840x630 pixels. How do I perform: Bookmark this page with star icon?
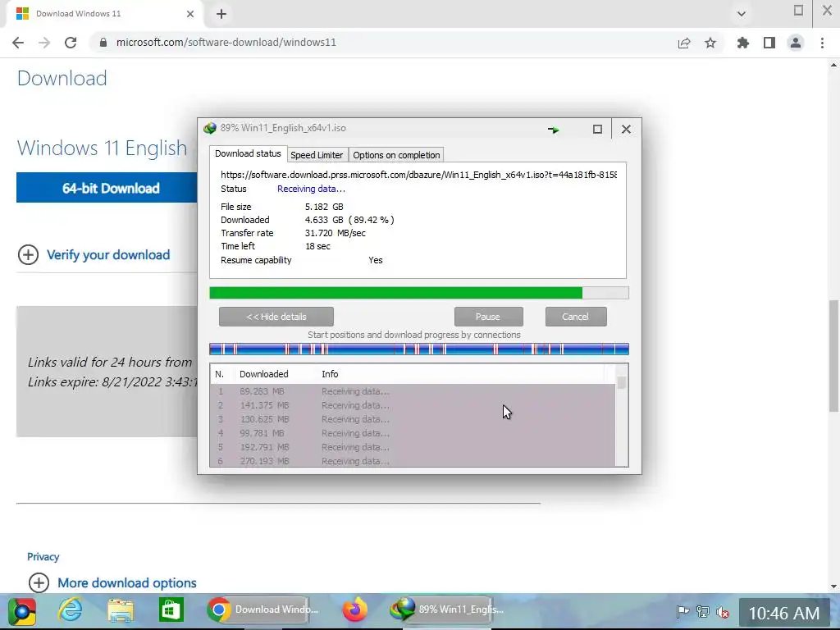pyautogui.click(x=710, y=43)
